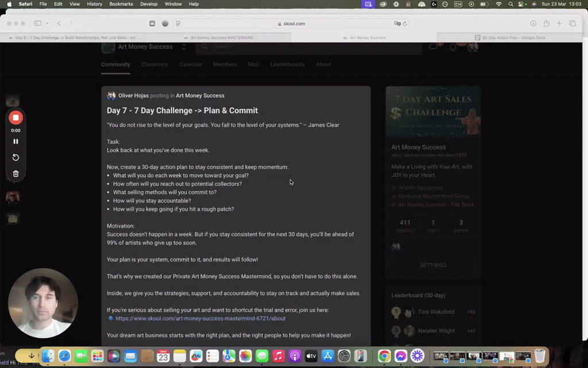Open the Develop menu
The width and height of the screenshot is (588, 368).
(149, 4)
